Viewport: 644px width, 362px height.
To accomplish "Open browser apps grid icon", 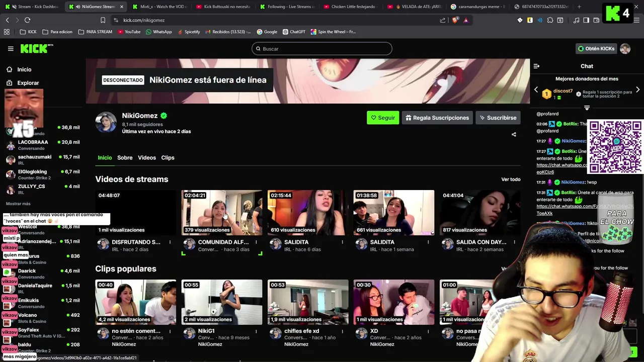I will [7, 32].
